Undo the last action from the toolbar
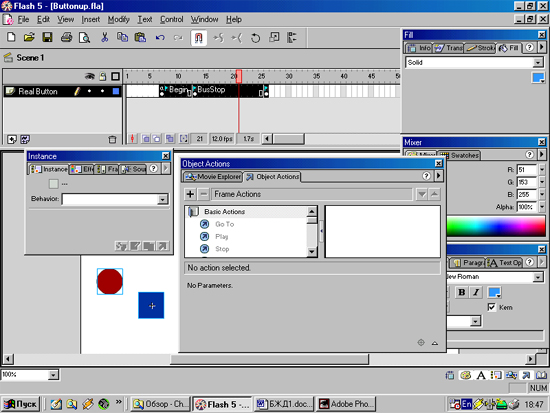Screen dimensions: 550x413 pos(160,37)
